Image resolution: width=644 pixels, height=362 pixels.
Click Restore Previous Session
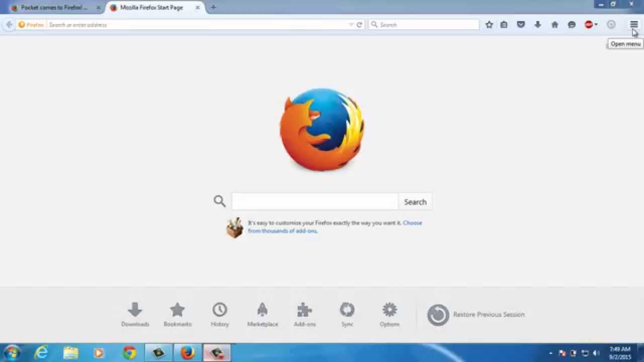pos(476,315)
